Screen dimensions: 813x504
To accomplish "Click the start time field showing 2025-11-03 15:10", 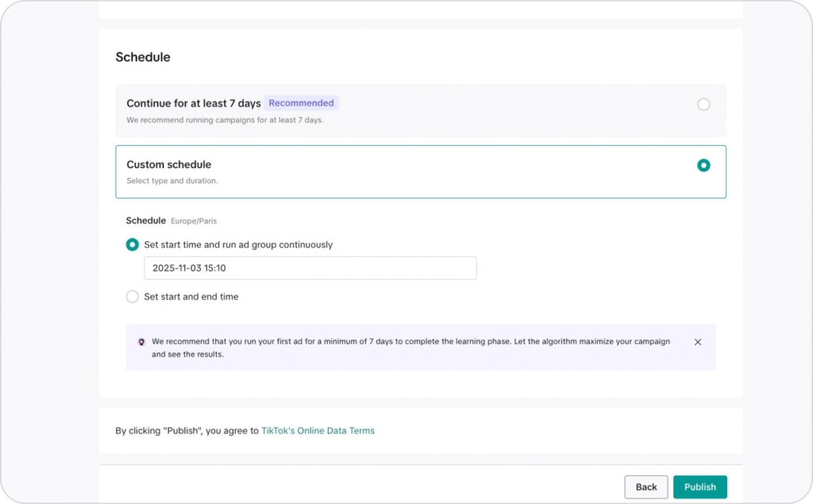I will click(310, 268).
